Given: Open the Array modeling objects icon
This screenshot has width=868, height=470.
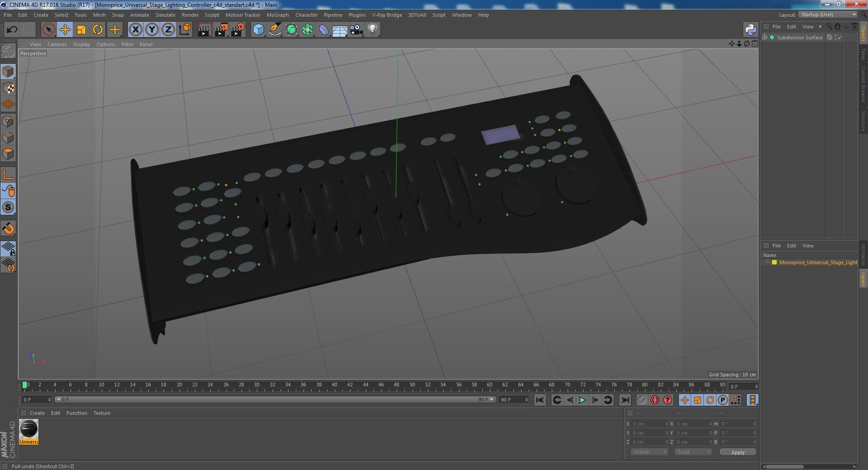Looking at the screenshot, I should 308,30.
